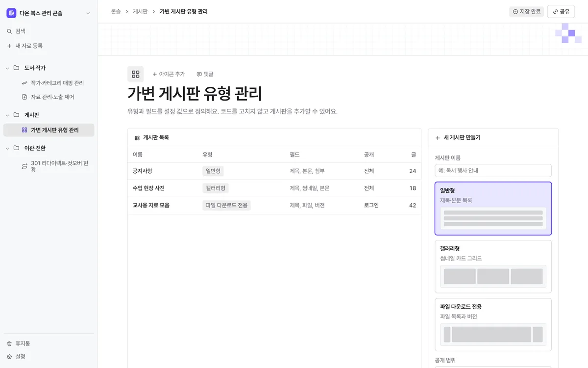The height and width of the screenshot is (368, 588).
Task: Collapse the 이관·전환 folder chevron
Action: pos(7,148)
